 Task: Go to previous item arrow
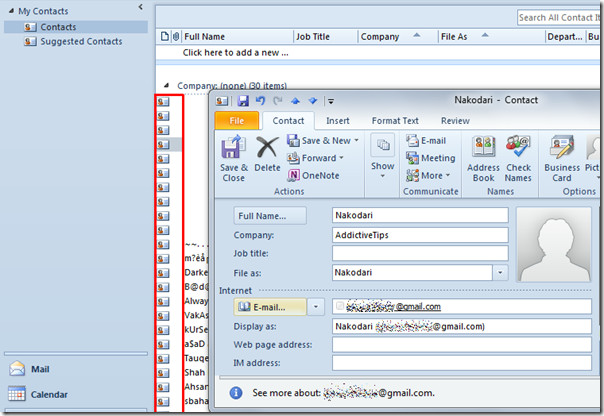coord(295,101)
